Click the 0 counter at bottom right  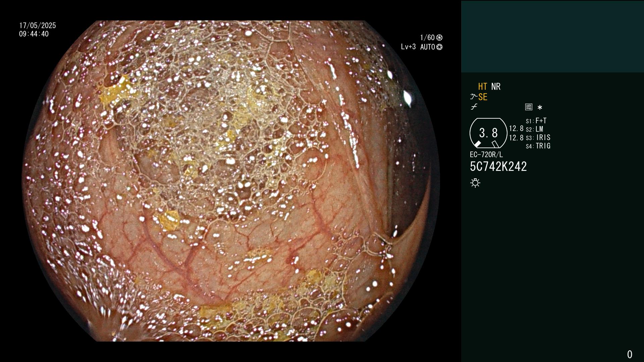point(630,354)
